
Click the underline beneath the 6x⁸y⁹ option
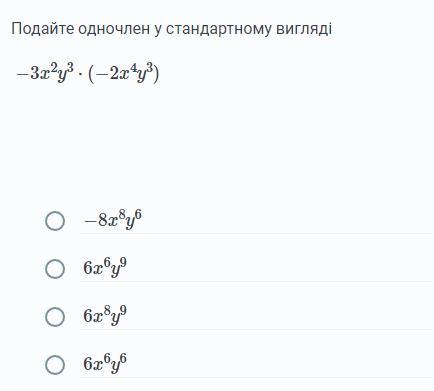point(257,329)
